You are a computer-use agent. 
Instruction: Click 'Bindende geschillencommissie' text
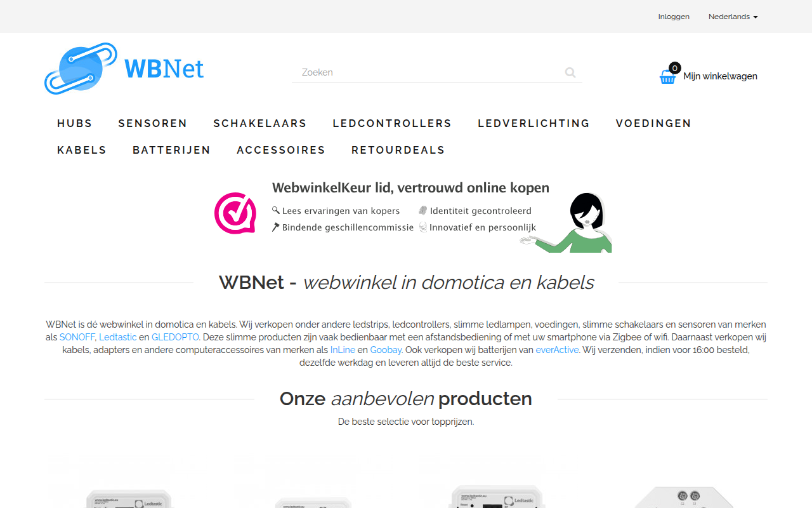[x=348, y=227]
